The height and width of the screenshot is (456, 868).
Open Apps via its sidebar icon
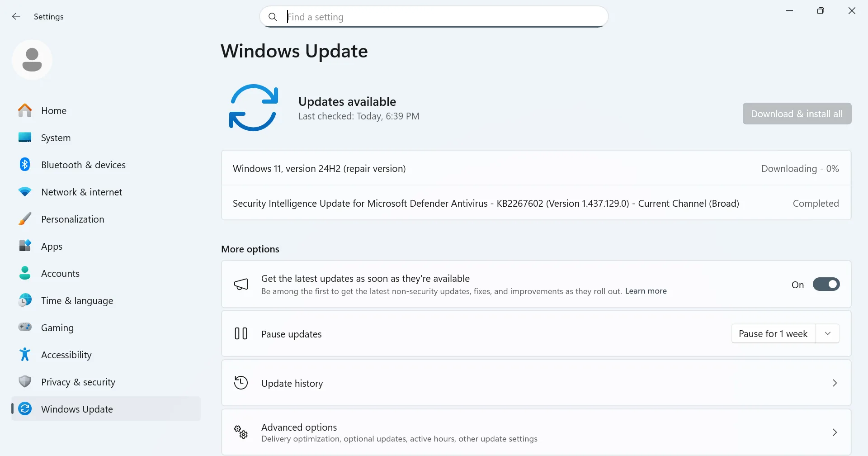coord(25,246)
